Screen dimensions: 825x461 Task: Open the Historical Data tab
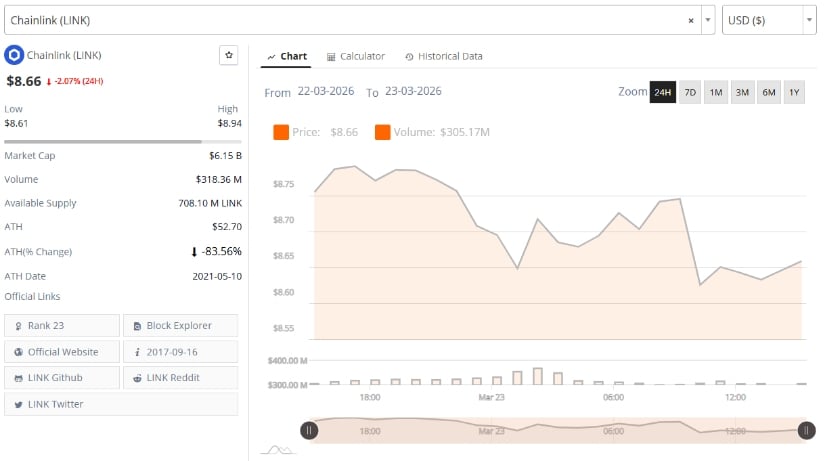(x=444, y=56)
